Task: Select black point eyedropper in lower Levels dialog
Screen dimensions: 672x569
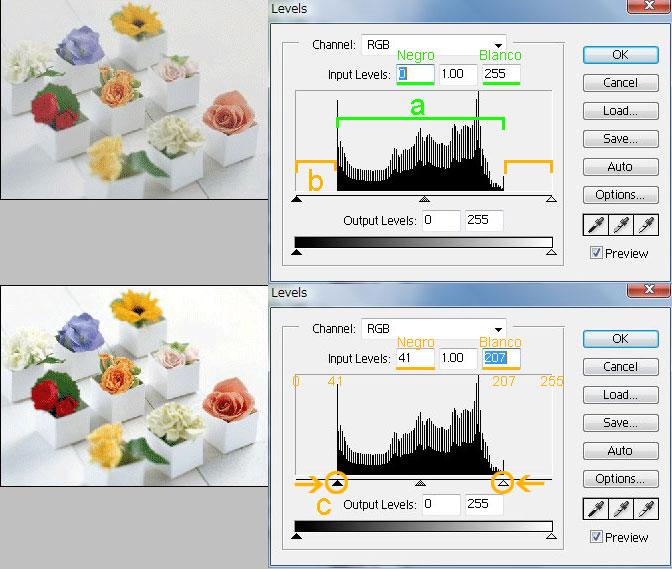Action: (x=596, y=509)
